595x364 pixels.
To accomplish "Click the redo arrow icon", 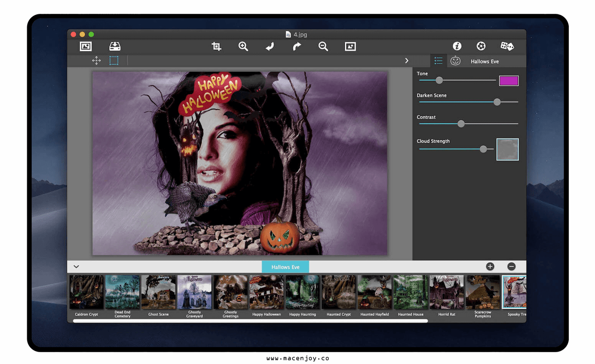I will [x=297, y=46].
